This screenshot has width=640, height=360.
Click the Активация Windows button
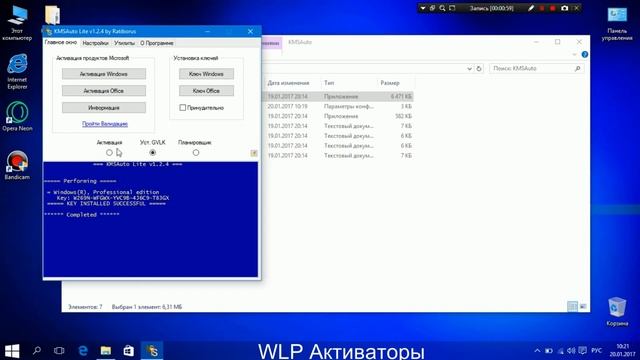click(104, 74)
